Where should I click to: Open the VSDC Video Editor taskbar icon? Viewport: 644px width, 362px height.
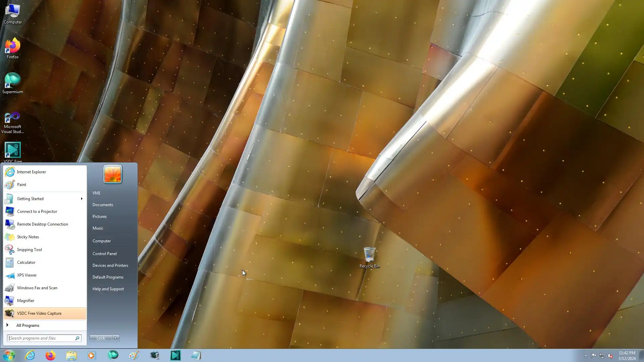175,355
